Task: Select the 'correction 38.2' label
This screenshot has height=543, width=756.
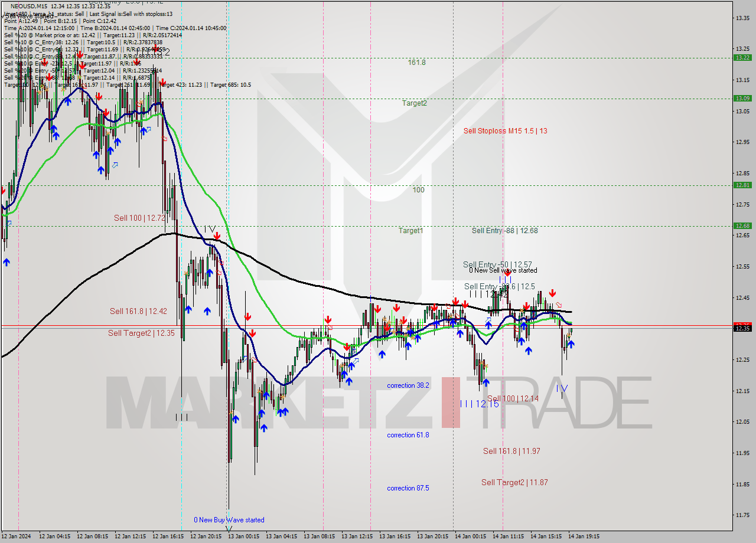Action: pyautogui.click(x=408, y=385)
